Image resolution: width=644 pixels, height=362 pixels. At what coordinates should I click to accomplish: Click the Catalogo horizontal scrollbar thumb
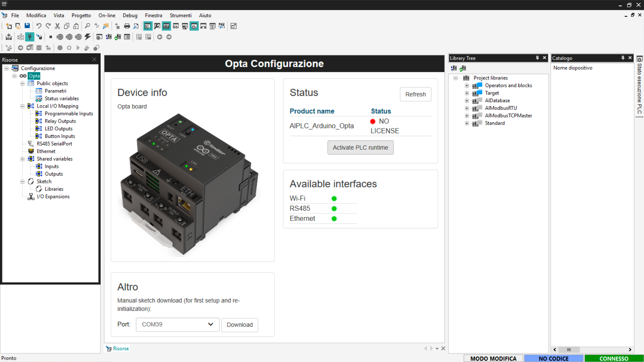coord(569,350)
